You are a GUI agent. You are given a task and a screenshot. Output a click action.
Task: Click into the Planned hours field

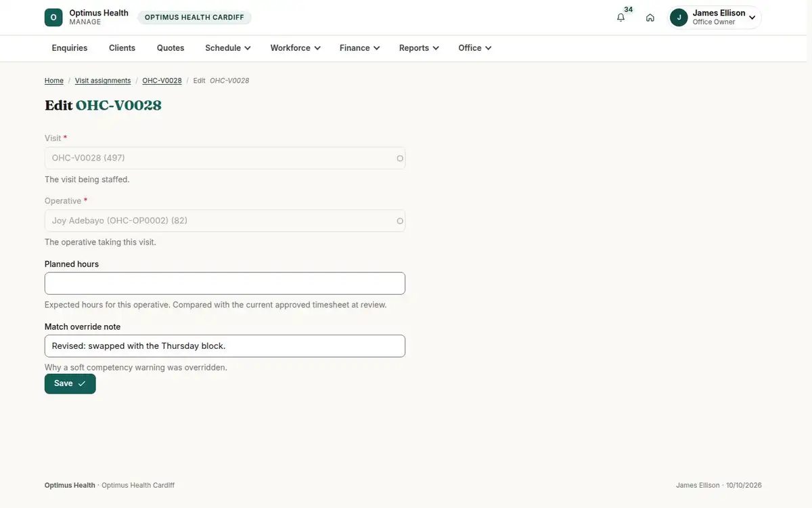pos(225,283)
